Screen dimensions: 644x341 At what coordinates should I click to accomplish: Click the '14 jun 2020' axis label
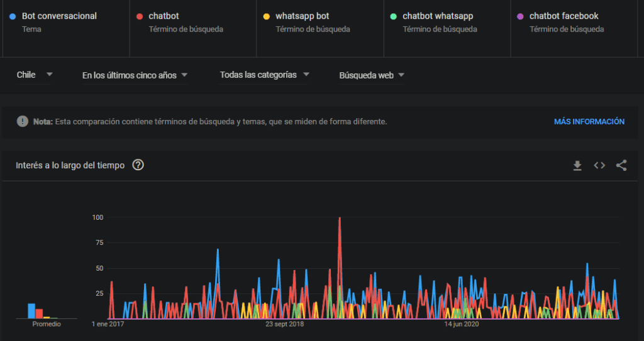[x=461, y=324]
